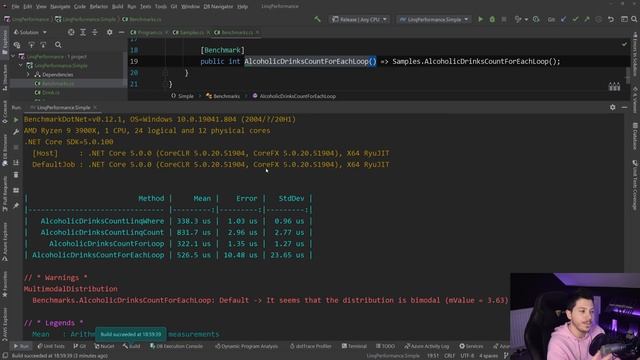
Task: Close the LinqPerformance.Simple run tab
Action: tap(95, 107)
